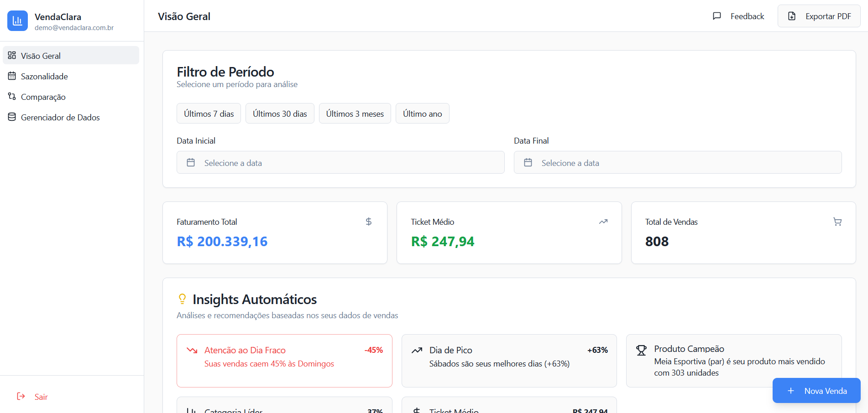Screen dimensions: 868x413
Task: Select the Atenção ao Dia Fraco insight card
Action: 284,361
